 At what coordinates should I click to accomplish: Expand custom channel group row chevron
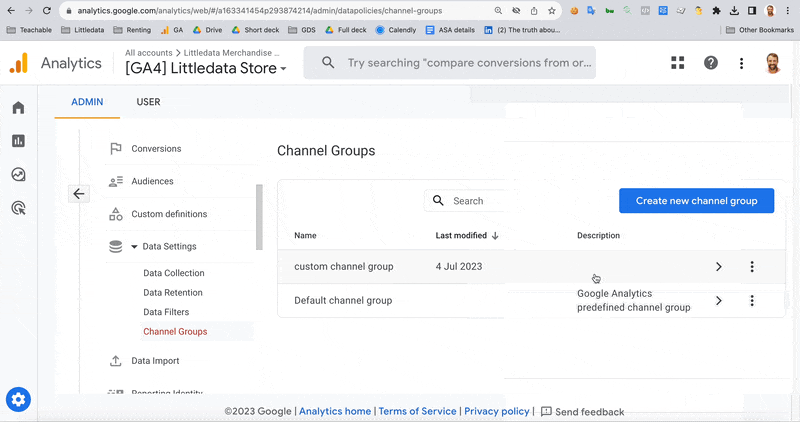coord(718,266)
